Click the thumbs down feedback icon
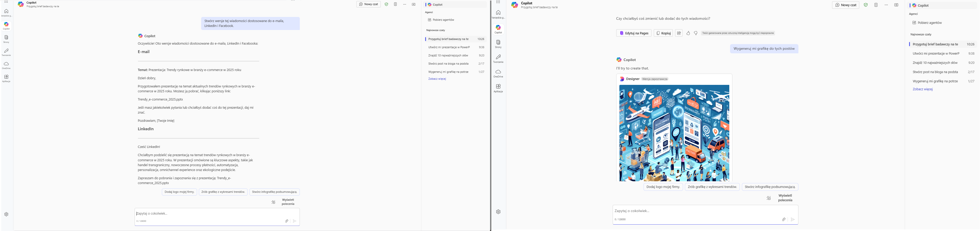The height and width of the screenshot is (231, 980). (695, 33)
